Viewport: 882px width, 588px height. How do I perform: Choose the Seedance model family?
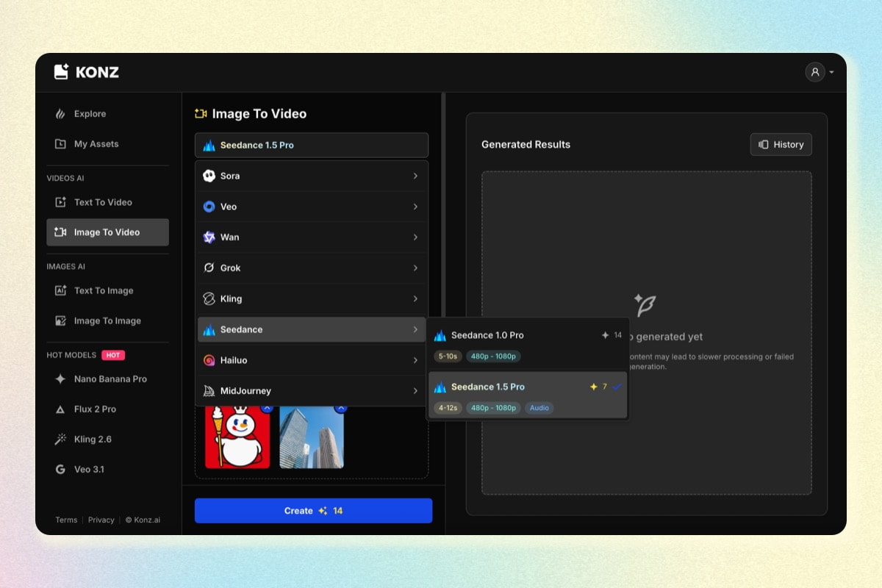312,329
